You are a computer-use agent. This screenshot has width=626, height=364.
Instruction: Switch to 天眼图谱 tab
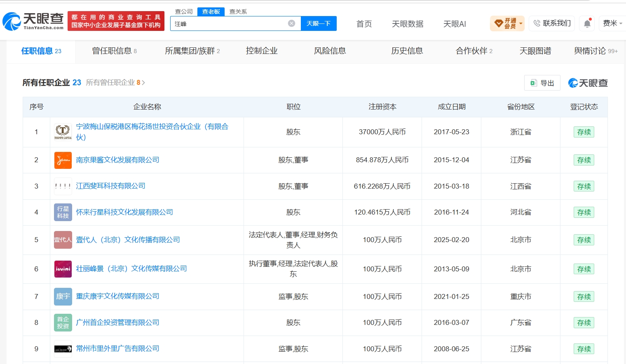point(535,51)
